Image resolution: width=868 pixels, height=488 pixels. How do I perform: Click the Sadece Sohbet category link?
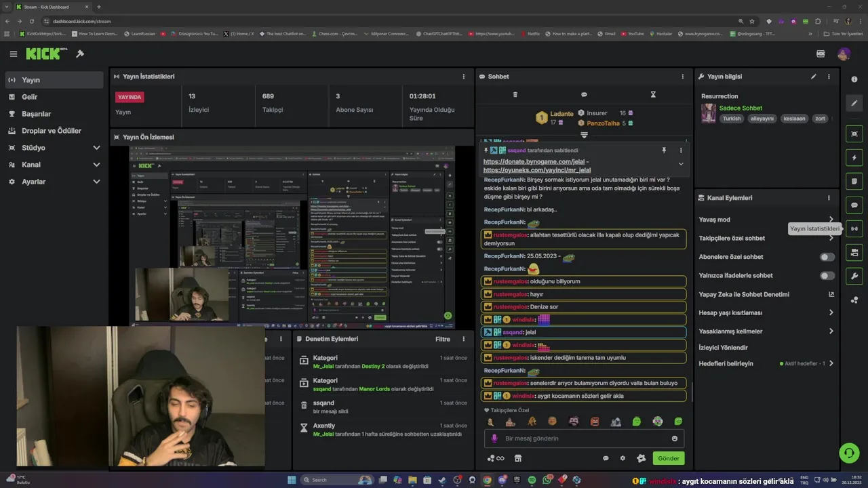(x=741, y=108)
